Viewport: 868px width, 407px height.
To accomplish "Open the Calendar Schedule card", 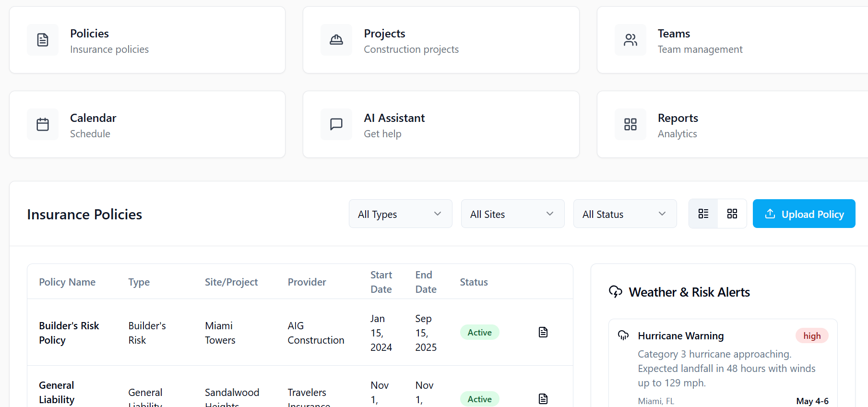I will click(147, 124).
